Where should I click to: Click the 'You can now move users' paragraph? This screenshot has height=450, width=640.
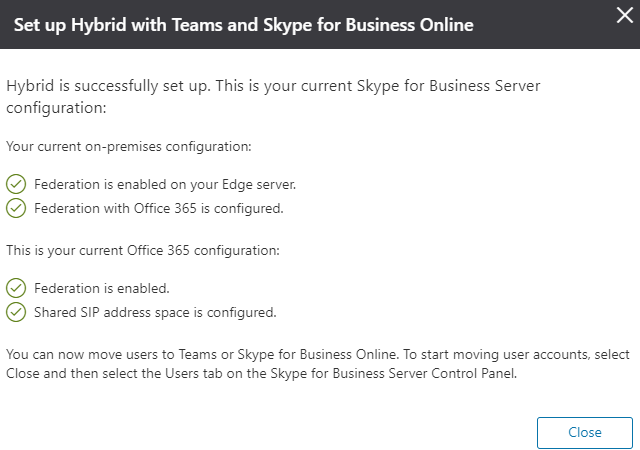318,364
